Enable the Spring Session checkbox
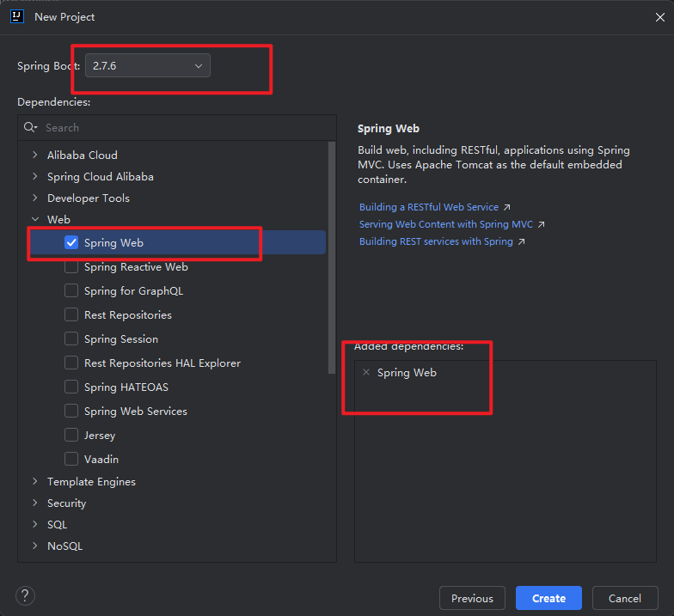The width and height of the screenshot is (674, 616). click(71, 338)
